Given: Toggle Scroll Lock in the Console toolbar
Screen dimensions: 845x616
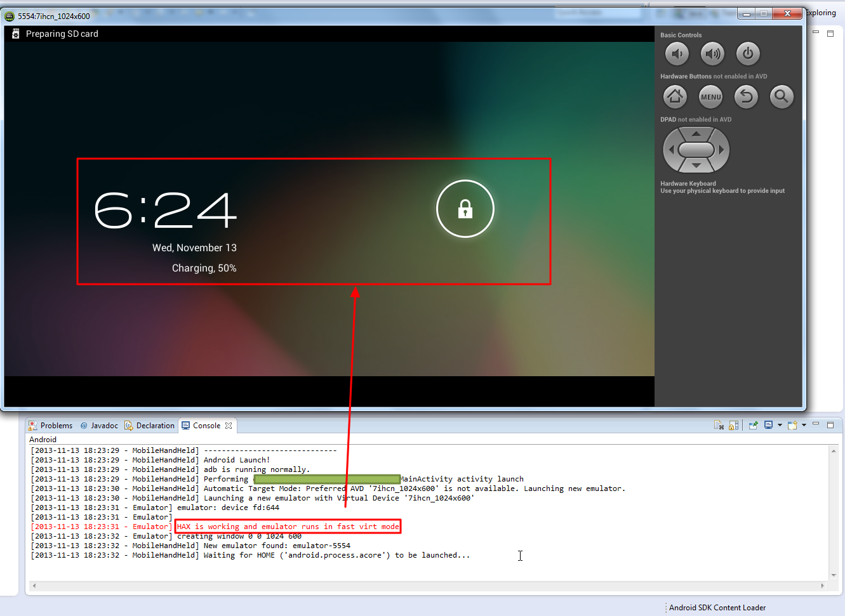Looking at the screenshot, I should tap(734, 425).
